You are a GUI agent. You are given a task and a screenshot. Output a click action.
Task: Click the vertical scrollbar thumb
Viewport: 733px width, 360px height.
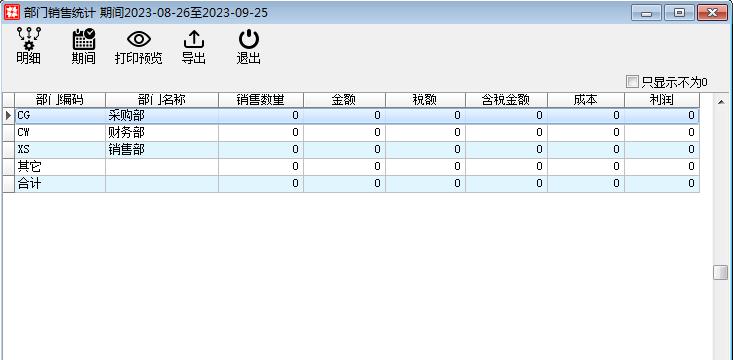click(x=720, y=272)
